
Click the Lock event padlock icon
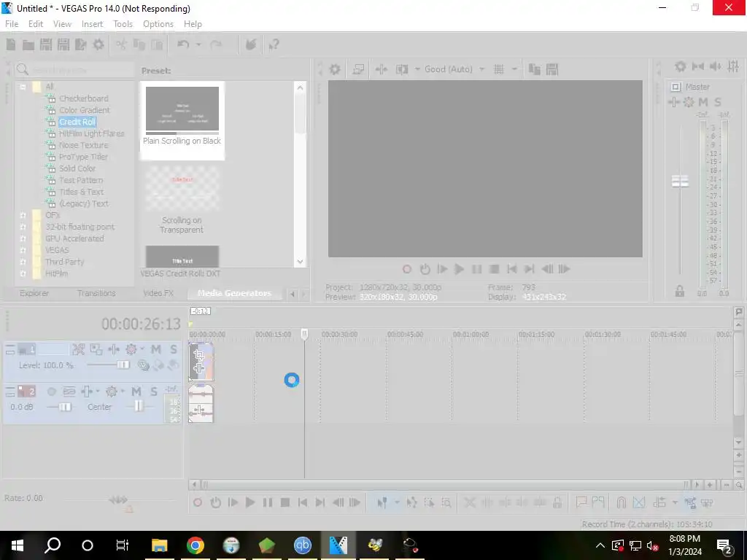pyautogui.click(x=557, y=502)
